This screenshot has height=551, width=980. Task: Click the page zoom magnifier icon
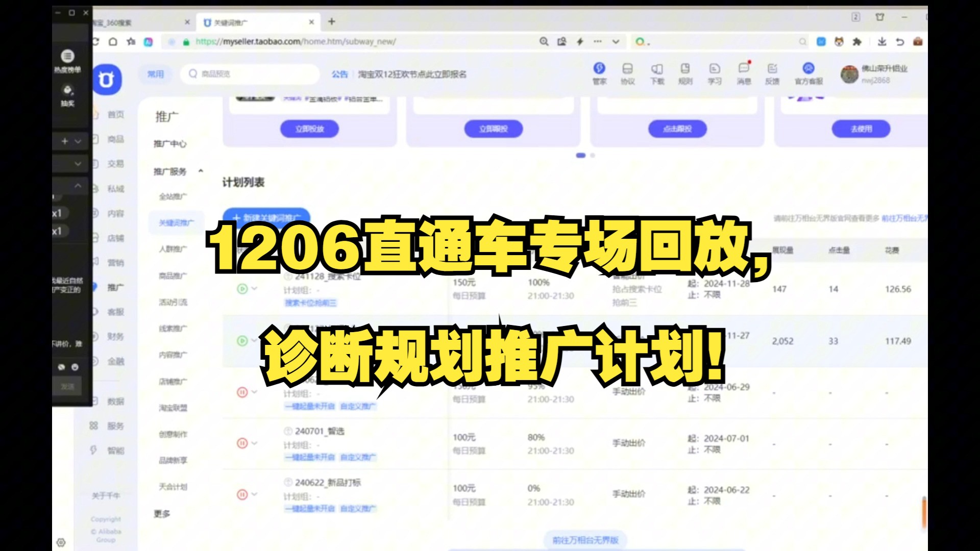[544, 42]
